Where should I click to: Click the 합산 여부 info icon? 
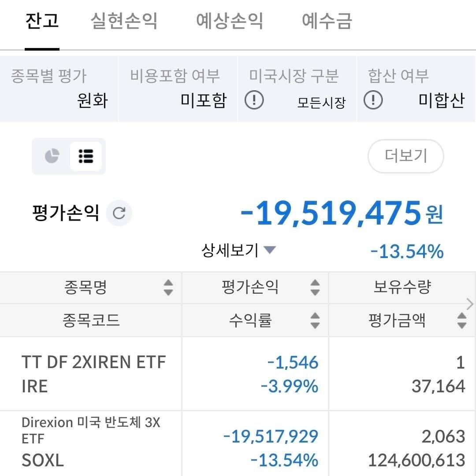coord(373,100)
